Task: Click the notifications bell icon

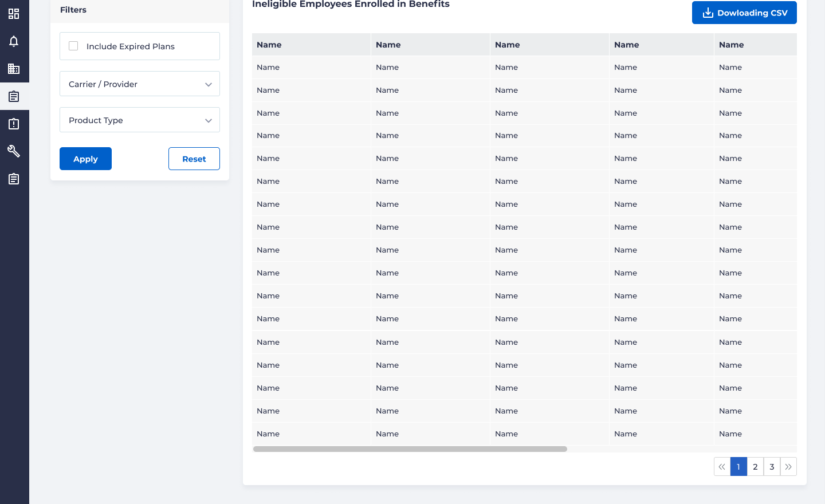Action: click(14, 41)
